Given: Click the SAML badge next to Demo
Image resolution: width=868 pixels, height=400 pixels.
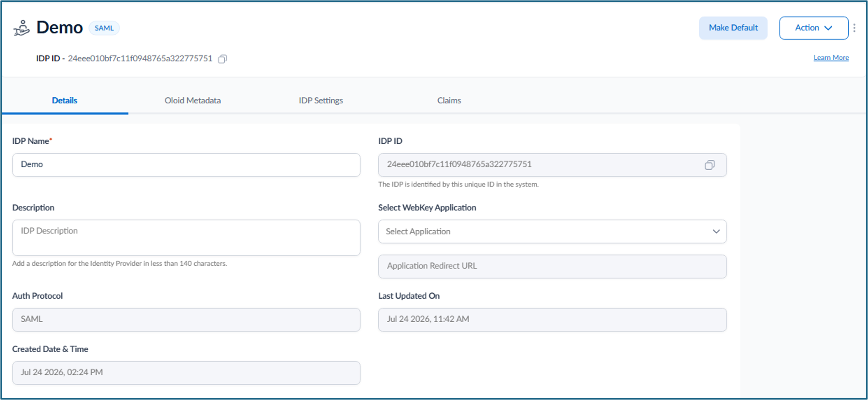Looking at the screenshot, I should click(104, 28).
